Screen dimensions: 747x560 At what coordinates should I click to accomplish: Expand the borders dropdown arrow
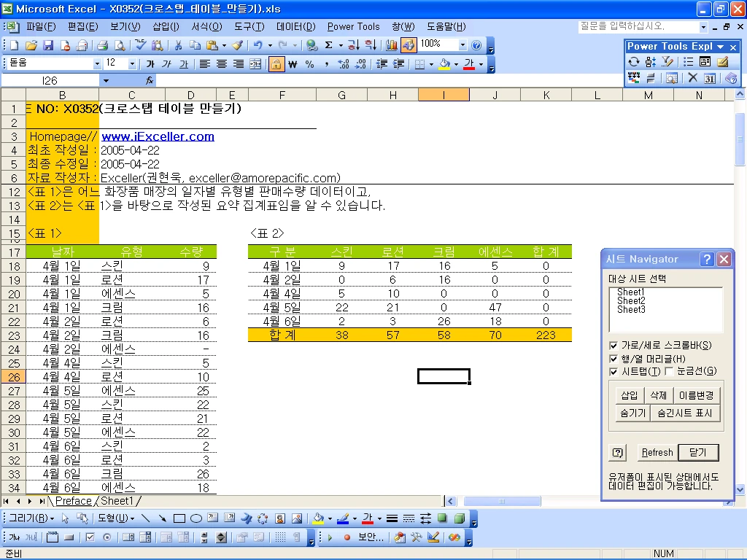click(431, 64)
